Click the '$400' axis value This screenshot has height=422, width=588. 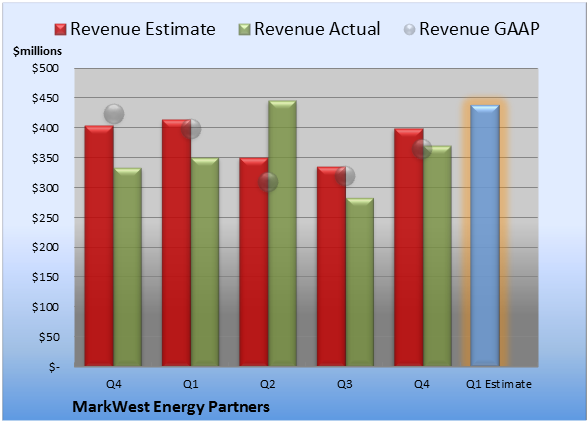pyautogui.click(x=45, y=128)
